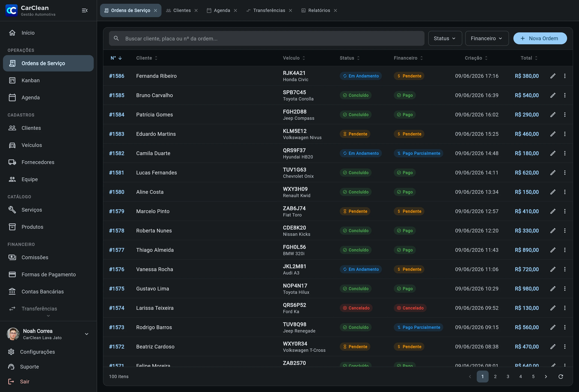
Task: Click the Nova Ordem button
Action: coord(540,38)
